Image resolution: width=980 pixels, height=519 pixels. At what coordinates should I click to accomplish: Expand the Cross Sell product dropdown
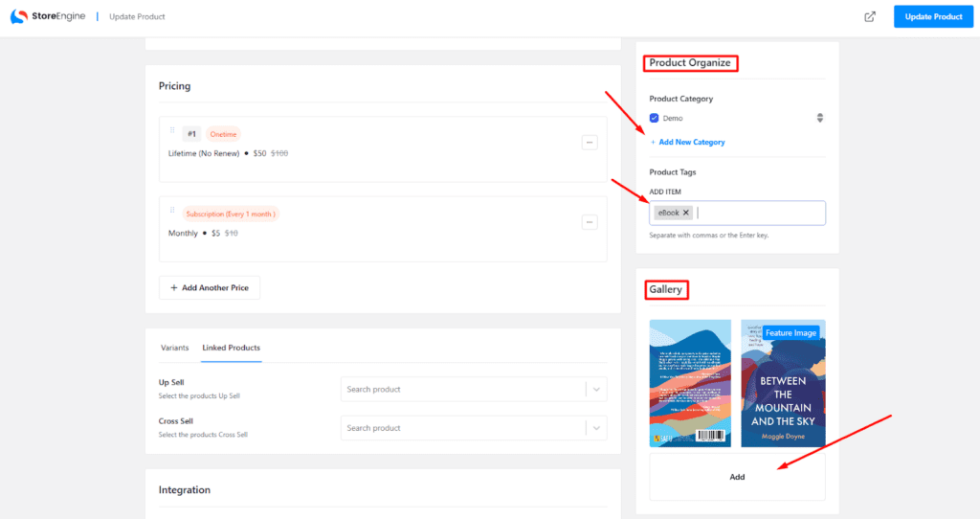[x=596, y=428]
